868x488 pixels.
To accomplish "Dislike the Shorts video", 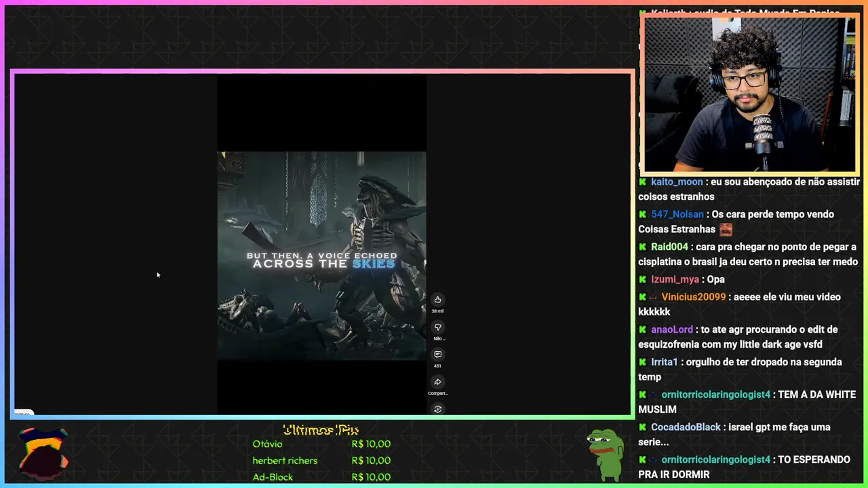I will (x=437, y=327).
